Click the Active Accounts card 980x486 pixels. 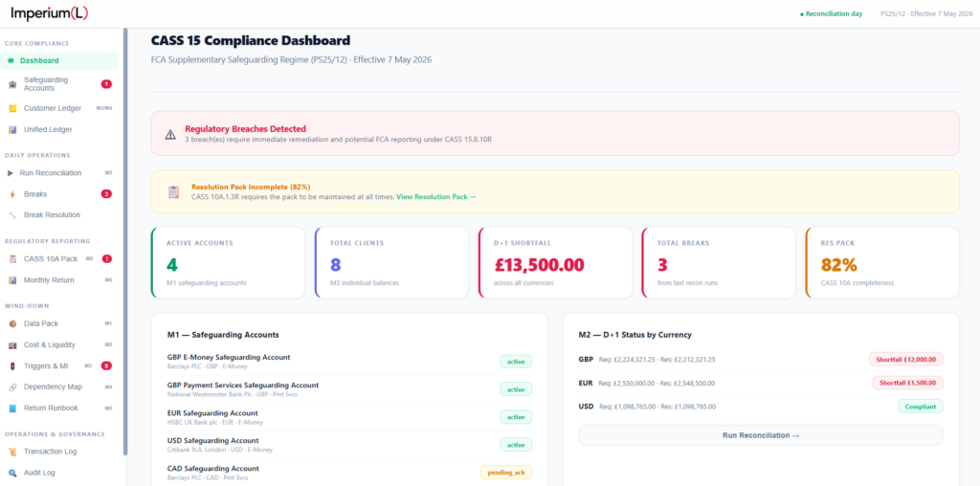[x=228, y=262]
